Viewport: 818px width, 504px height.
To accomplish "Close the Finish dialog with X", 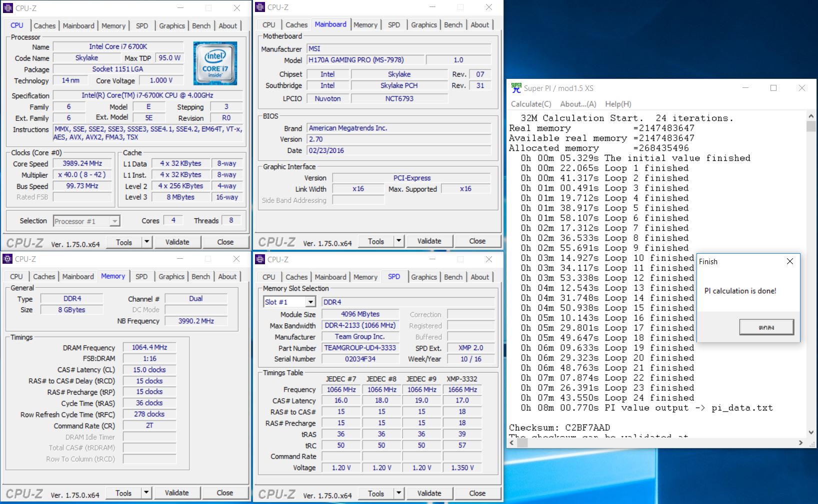I will [789, 261].
